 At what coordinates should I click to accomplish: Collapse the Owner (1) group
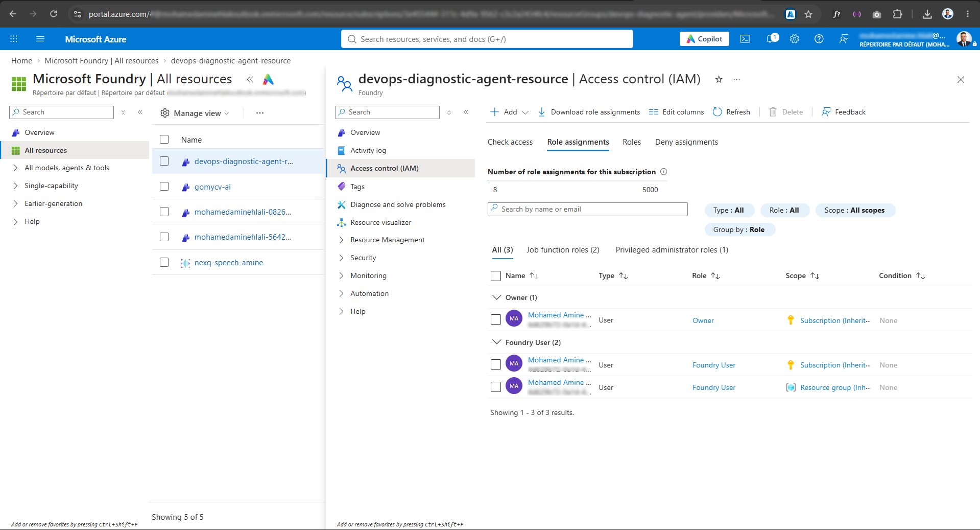(496, 297)
